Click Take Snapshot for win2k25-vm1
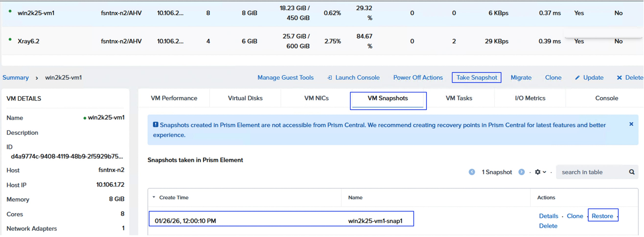Viewport: 644px width, 237px height. coord(476,78)
